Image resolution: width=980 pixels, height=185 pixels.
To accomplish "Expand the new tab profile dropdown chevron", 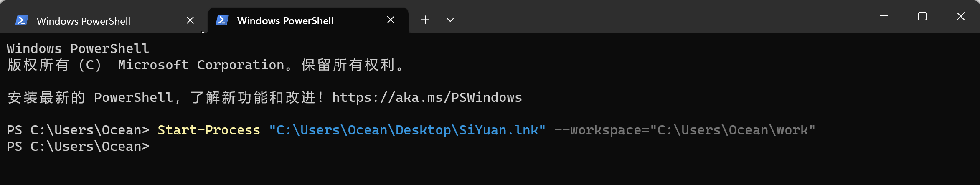I will [450, 20].
